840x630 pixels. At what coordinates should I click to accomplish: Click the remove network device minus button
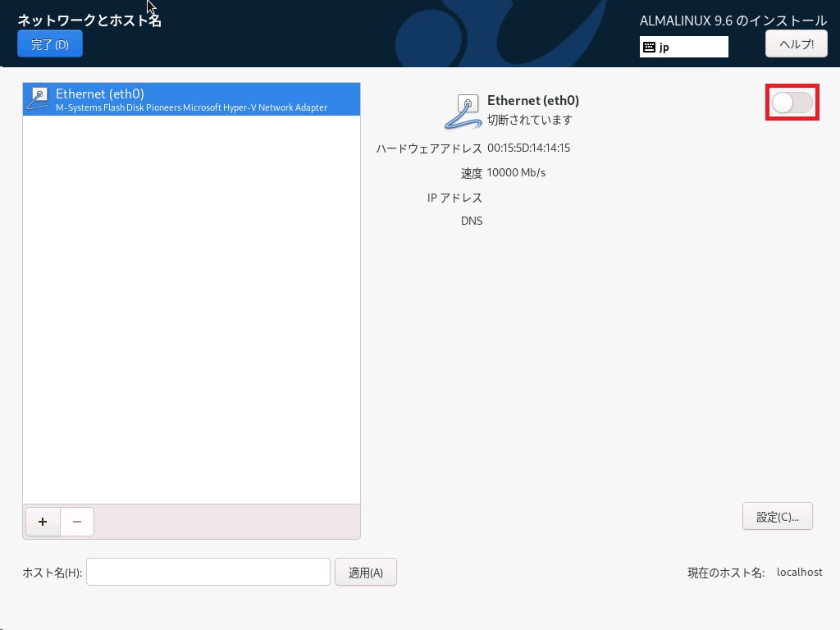pyautogui.click(x=77, y=522)
